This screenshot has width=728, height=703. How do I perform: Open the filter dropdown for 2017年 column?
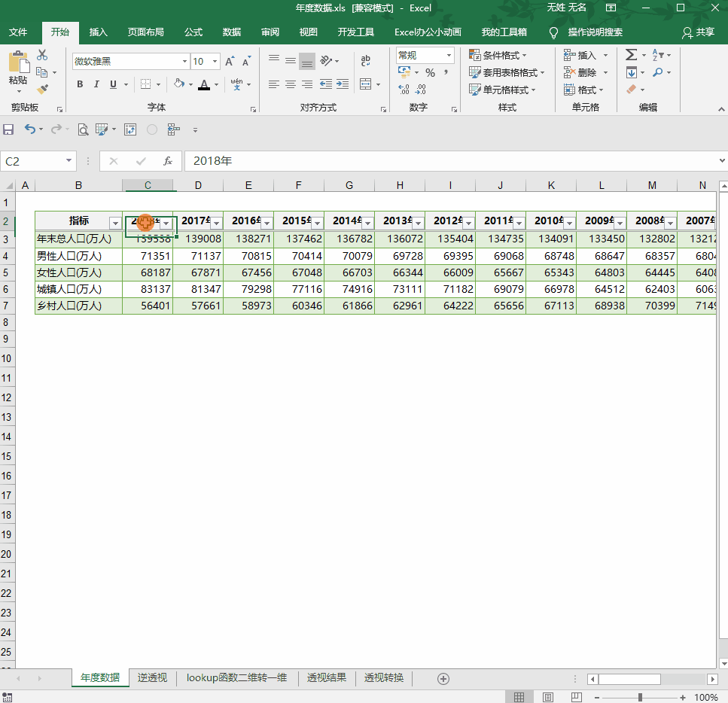(x=216, y=224)
